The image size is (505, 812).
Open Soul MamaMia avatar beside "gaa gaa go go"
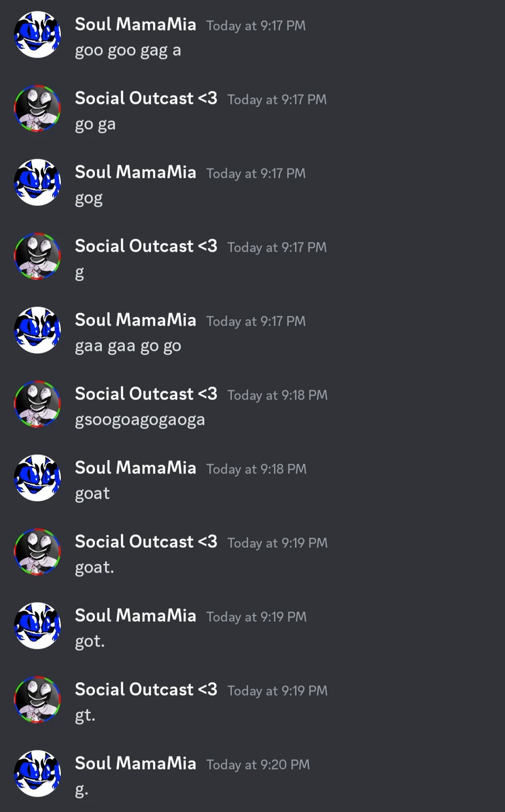pyautogui.click(x=37, y=330)
